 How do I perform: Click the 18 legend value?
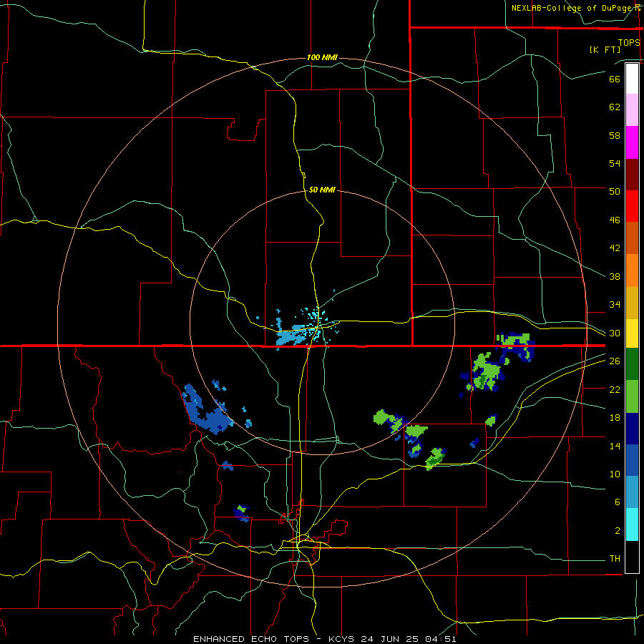(x=615, y=418)
